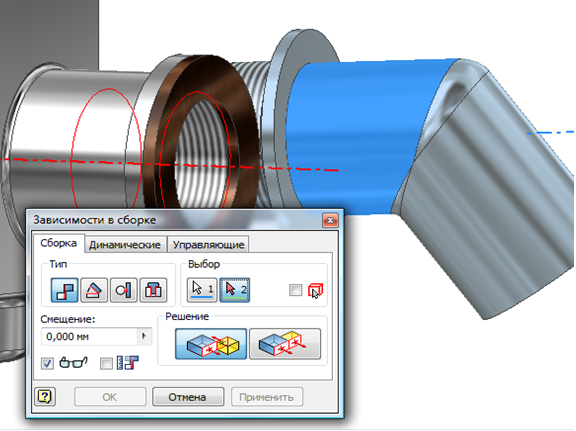The height and width of the screenshot is (431, 576).
Task: Select the Insert constraint type icon
Action: coord(153,290)
